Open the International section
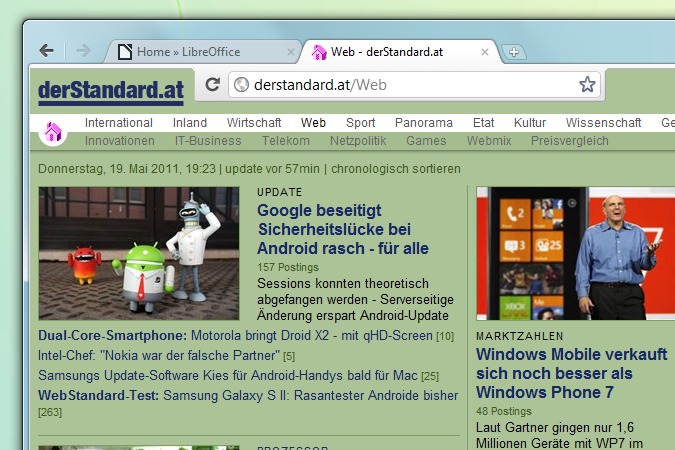This screenshot has height=450, width=675. [119, 123]
